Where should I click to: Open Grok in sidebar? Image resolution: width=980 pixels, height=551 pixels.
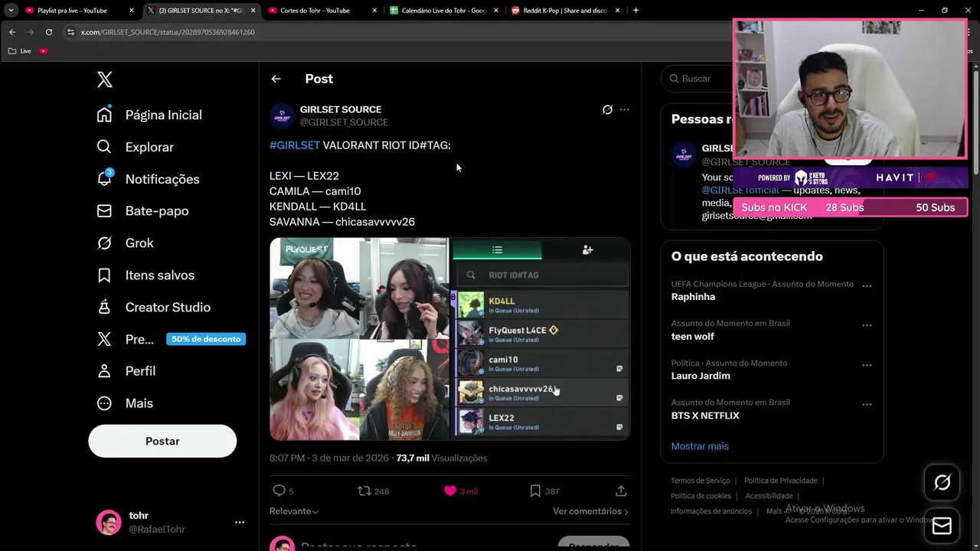coord(126,243)
